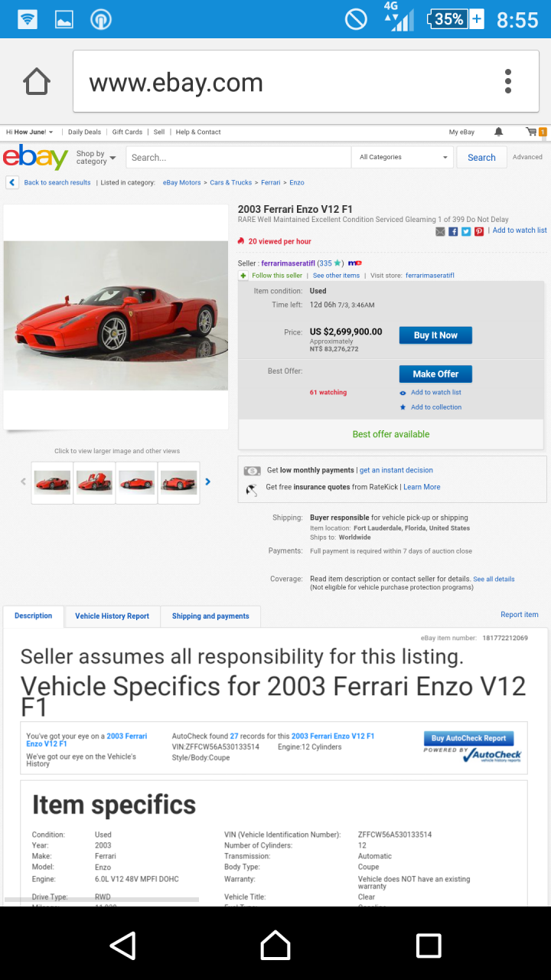Add item to watch list with eye icon
The image size is (551, 980).
(x=431, y=393)
